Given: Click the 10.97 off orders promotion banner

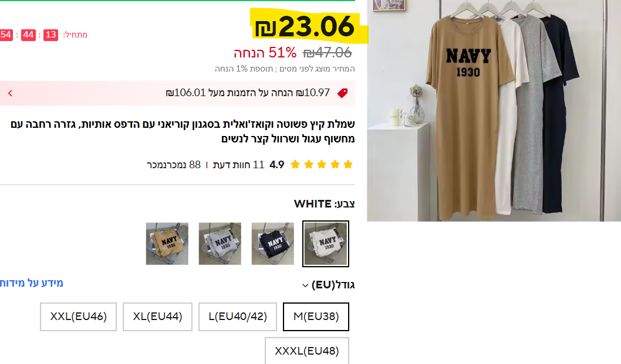Looking at the screenshot, I should (x=177, y=93).
